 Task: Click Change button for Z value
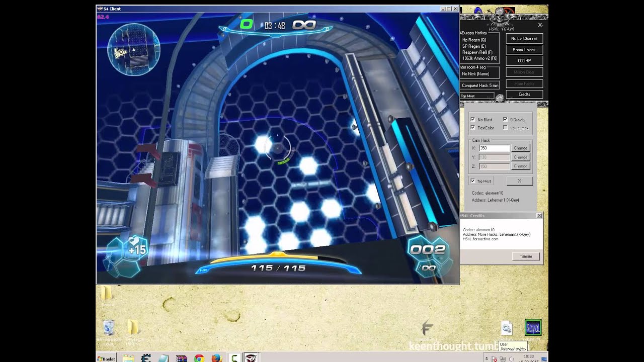click(x=520, y=166)
